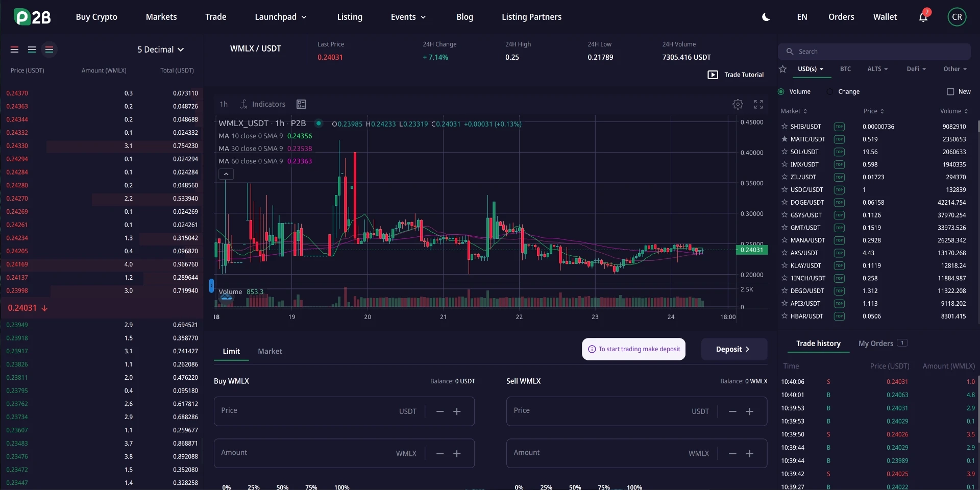Set Buy amount to 100%
Screen dimensions: 980x490
(x=342, y=487)
